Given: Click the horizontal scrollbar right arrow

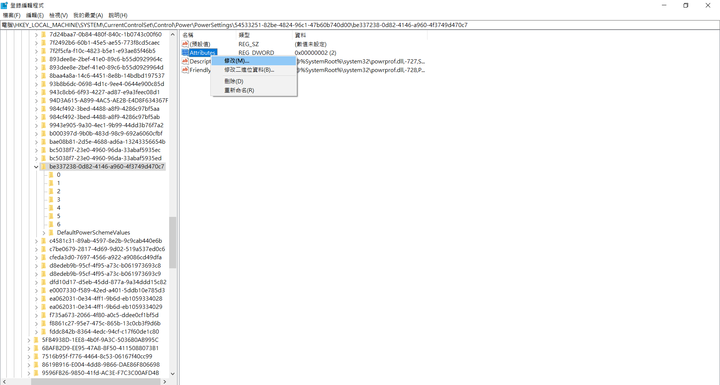Looking at the screenshot, I should [x=165, y=381].
